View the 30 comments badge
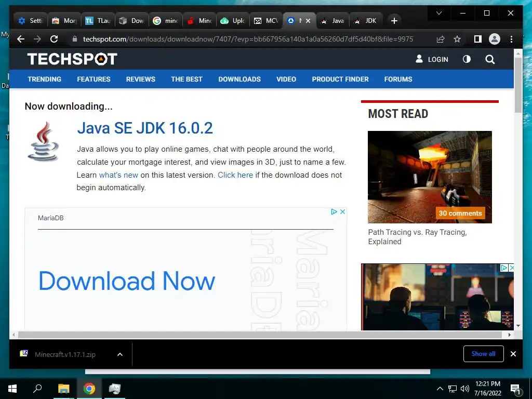 click(460, 213)
